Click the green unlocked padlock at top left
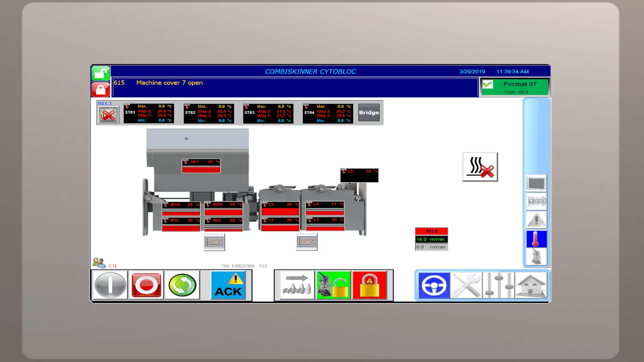644x362 pixels. coord(101,73)
